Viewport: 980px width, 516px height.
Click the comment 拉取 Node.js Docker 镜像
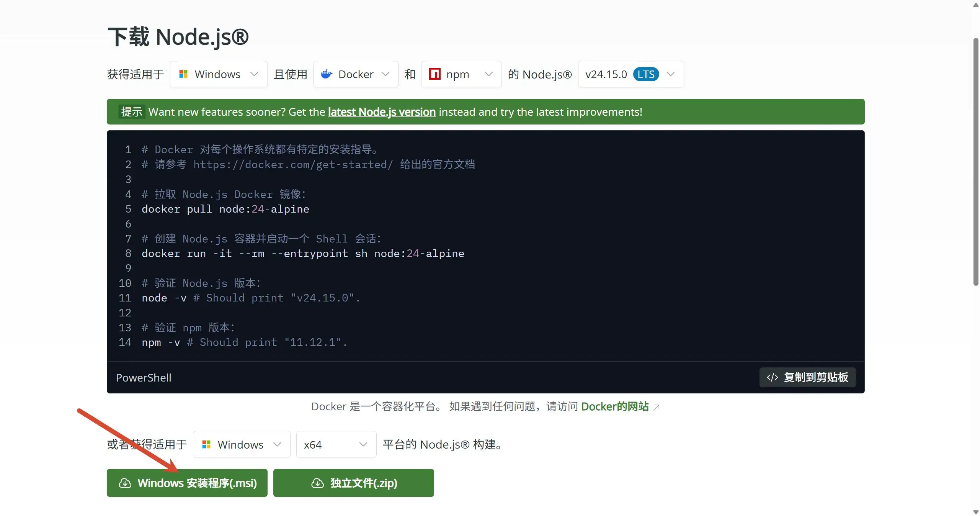(x=224, y=194)
